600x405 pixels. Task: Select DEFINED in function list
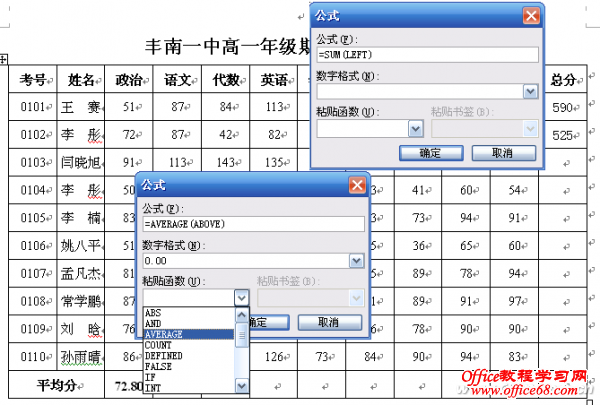coord(189,356)
